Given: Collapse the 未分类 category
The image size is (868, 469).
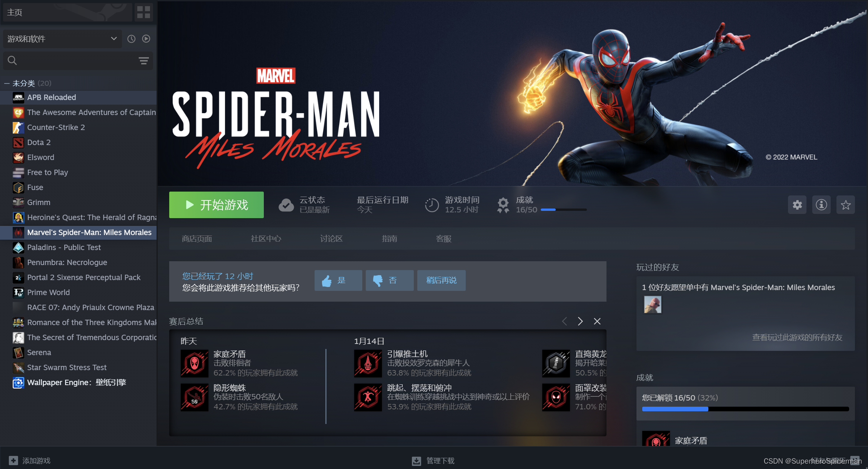Looking at the screenshot, I should point(7,83).
